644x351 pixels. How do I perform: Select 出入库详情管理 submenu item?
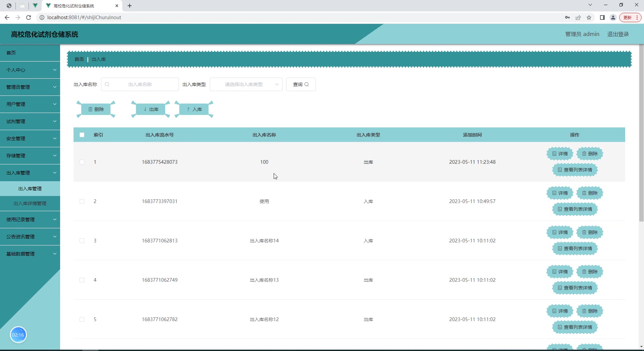30,203
